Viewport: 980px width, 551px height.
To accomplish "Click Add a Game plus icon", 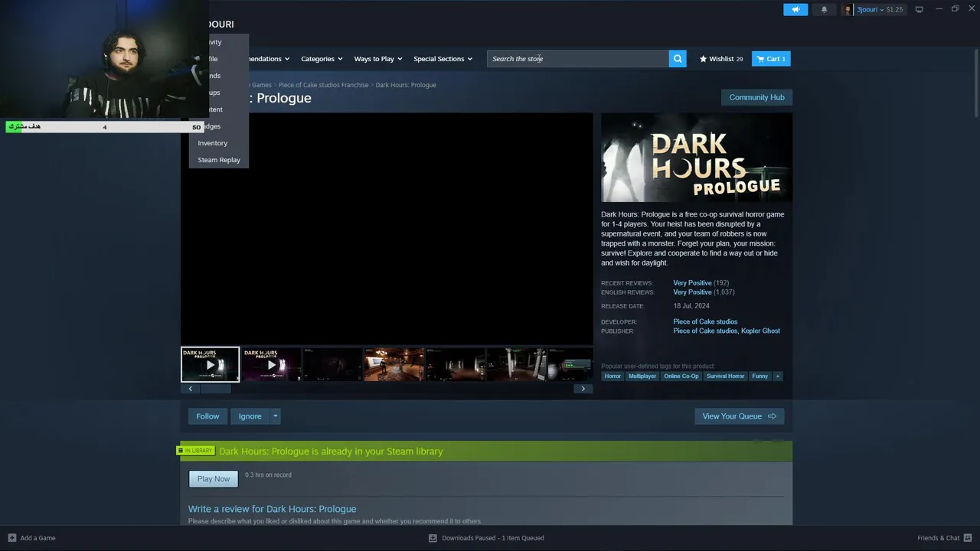I will tap(11, 538).
